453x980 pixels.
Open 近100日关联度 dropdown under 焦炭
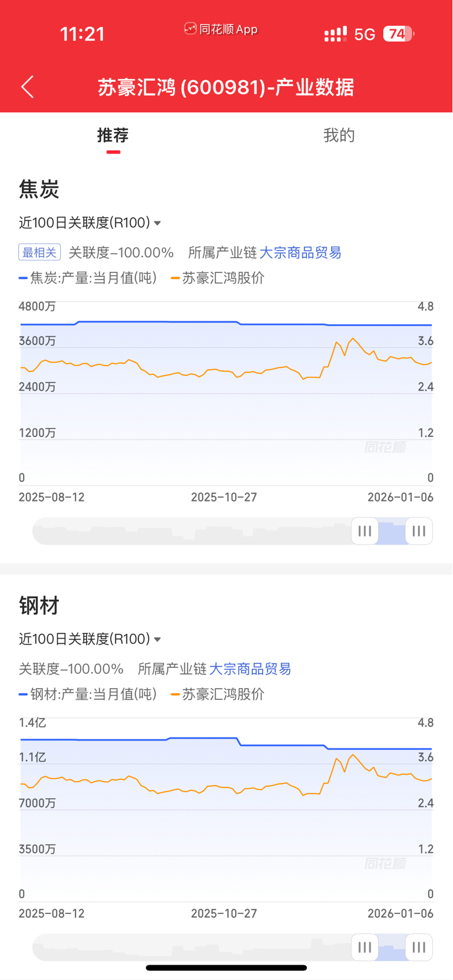click(90, 222)
